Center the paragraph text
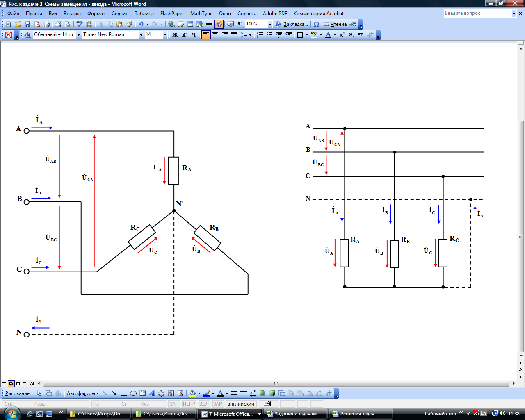 pos(215,35)
